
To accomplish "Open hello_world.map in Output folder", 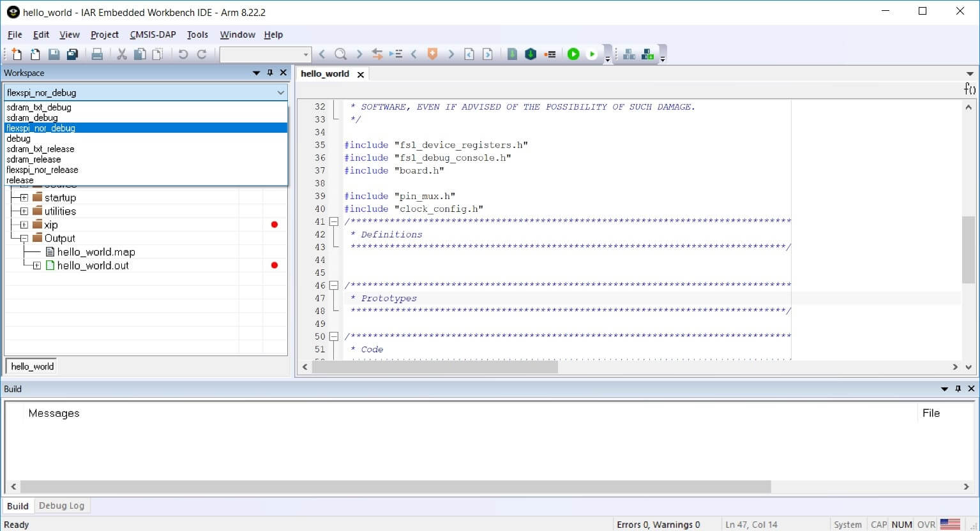I will (x=96, y=252).
